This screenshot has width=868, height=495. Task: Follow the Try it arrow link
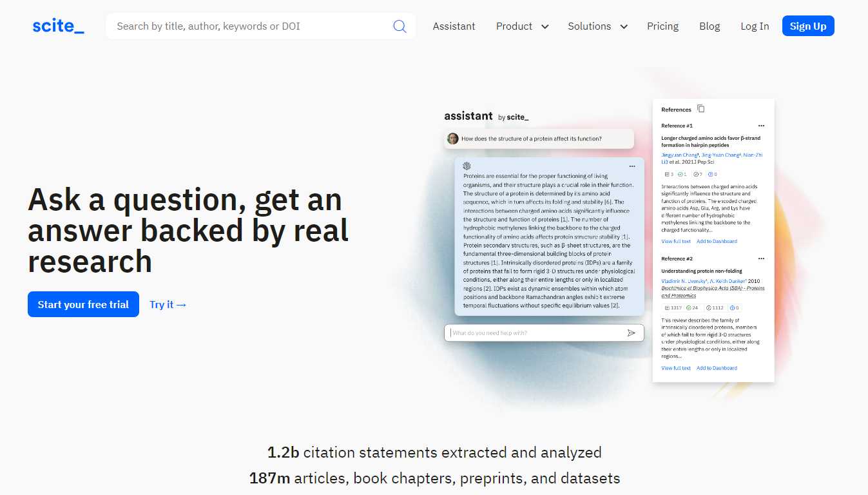pyautogui.click(x=168, y=304)
